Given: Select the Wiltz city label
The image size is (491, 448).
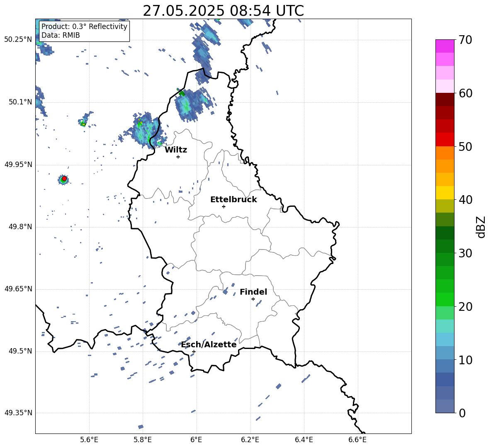Looking at the screenshot, I should pyautogui.click(x=176, y=150).
